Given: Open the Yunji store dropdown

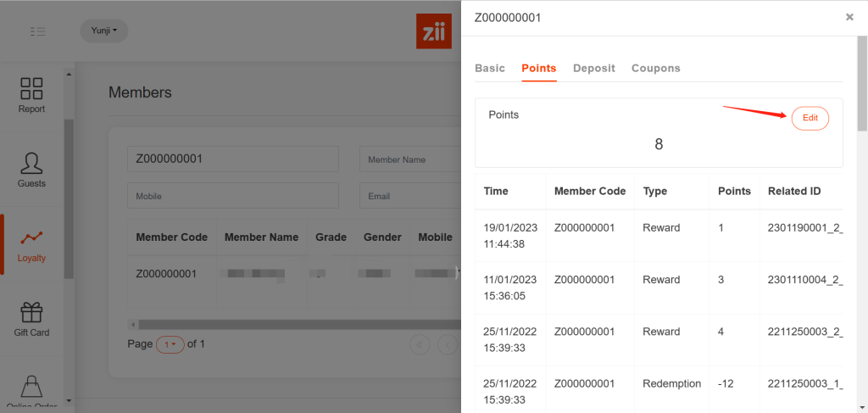Looking at the screenshot, I should (103, 31).
